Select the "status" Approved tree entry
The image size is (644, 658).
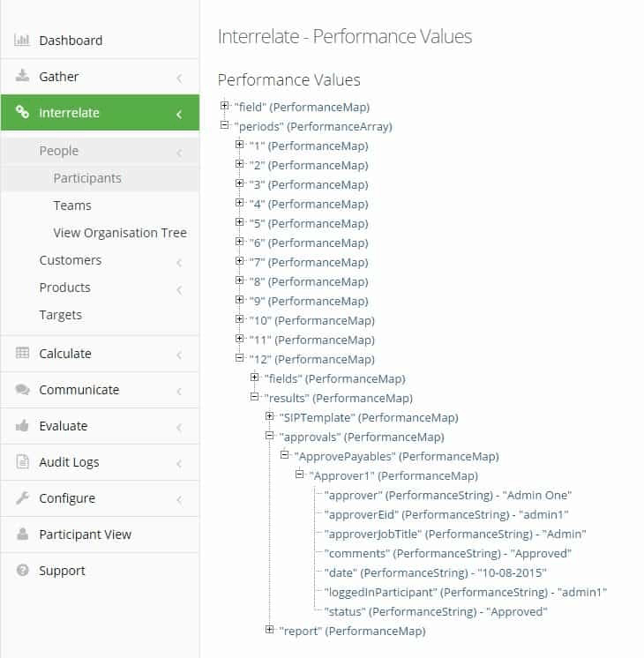(436, 611)
